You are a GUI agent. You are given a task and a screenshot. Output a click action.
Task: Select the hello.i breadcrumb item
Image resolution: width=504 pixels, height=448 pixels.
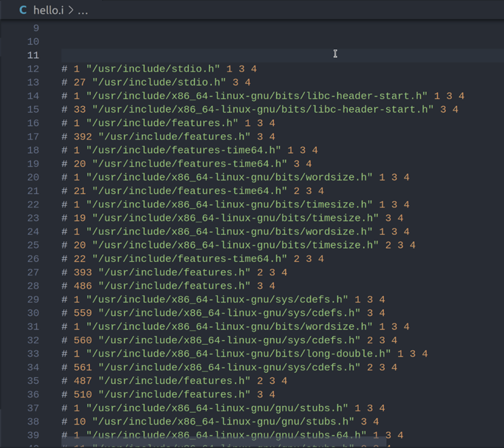pyautogui.click(x=48, y=10)
